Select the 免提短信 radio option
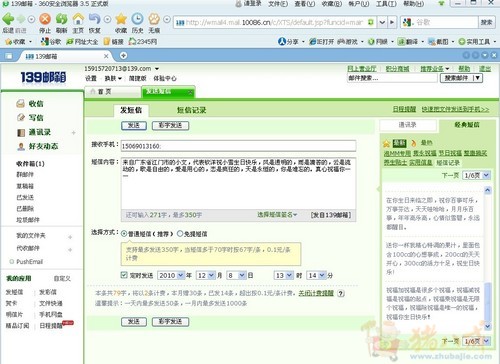The width and height of the screenshot is (500, 364). 180,234
